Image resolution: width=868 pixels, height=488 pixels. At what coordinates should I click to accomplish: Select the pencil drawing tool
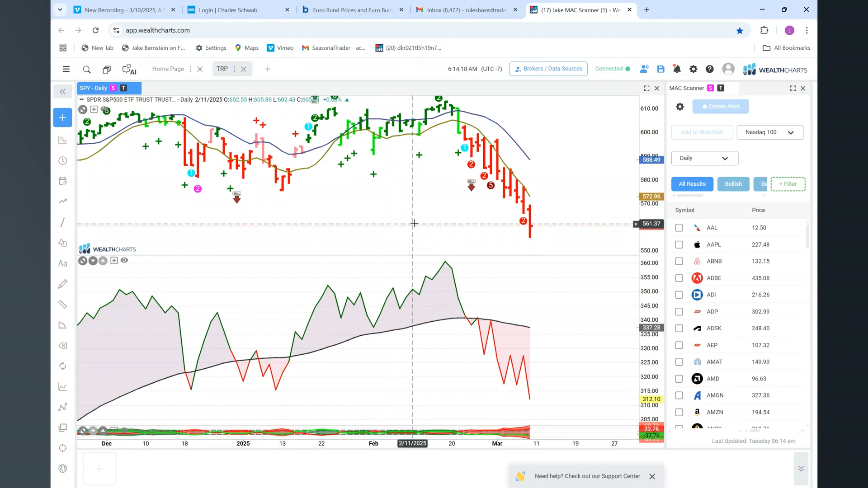coord(63,284)
